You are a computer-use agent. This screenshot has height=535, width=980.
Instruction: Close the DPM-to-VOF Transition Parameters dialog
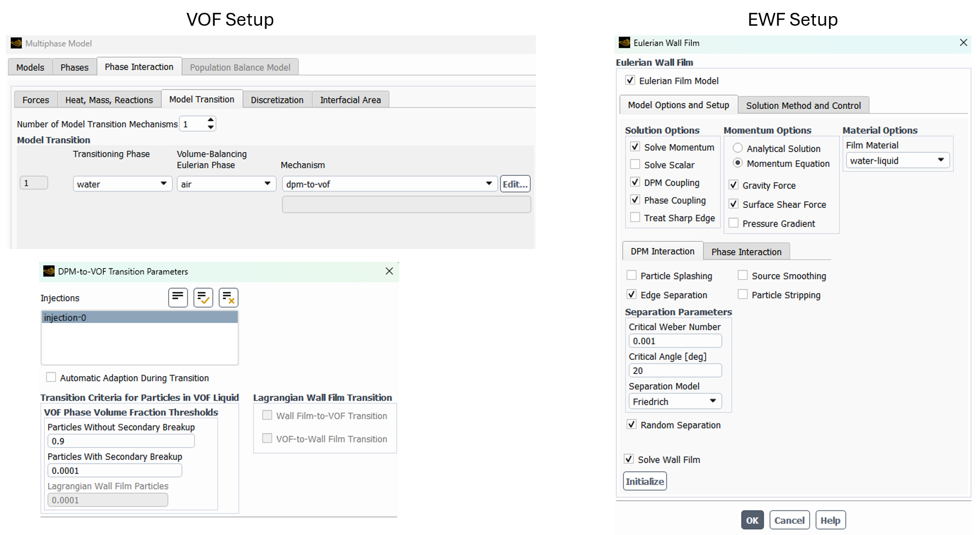(389, 271)
